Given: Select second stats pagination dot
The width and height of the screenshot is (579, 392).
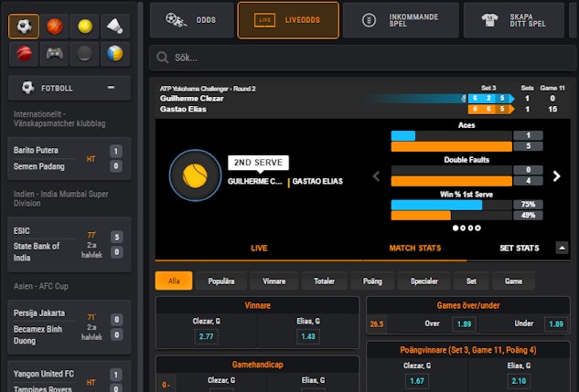Looking at the screenshot, I should click(x=463, y=228).
